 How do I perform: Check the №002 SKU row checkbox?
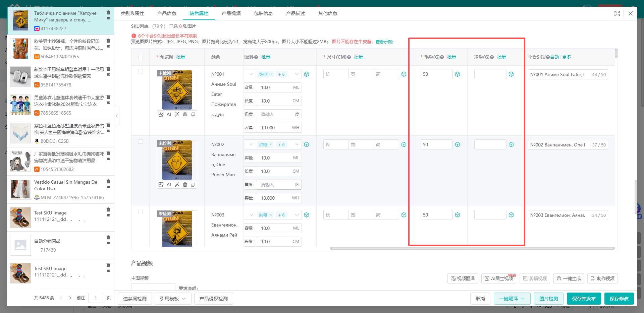point(141,142)
